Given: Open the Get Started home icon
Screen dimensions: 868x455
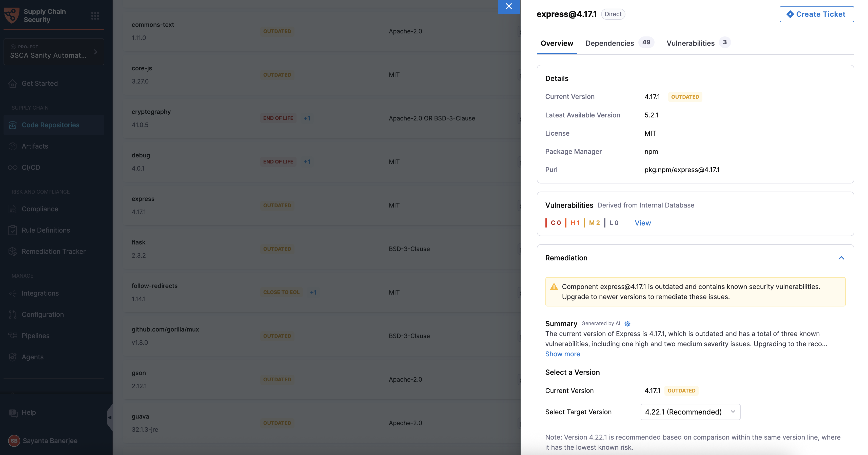Looking at the screenshot, I should 13,84.
